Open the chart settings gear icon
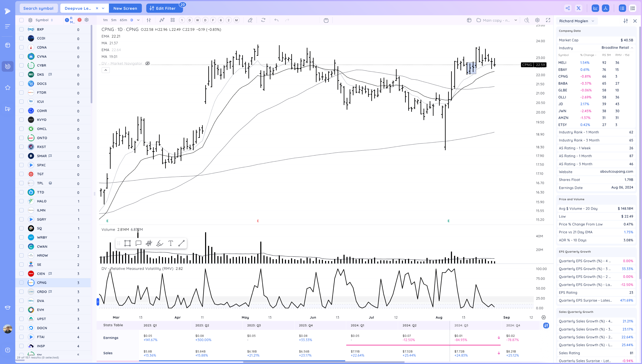Viewport: 642px width, 364px height. click(537, 20)
